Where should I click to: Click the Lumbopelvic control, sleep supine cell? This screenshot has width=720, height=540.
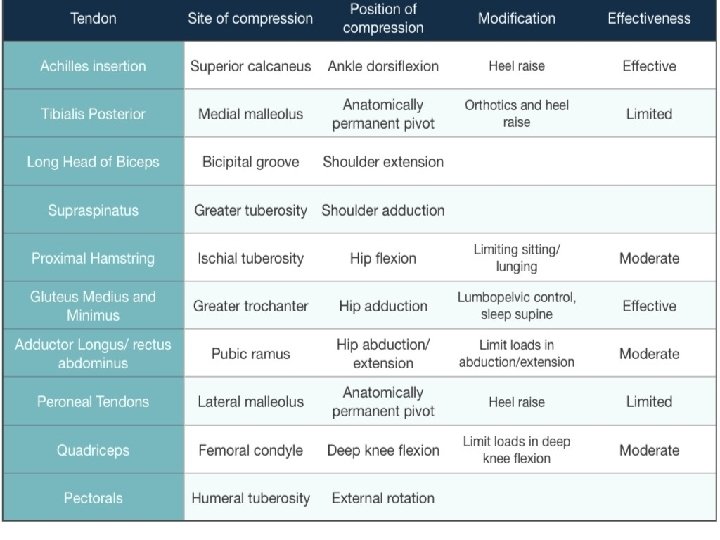click(x=516, y=306)
